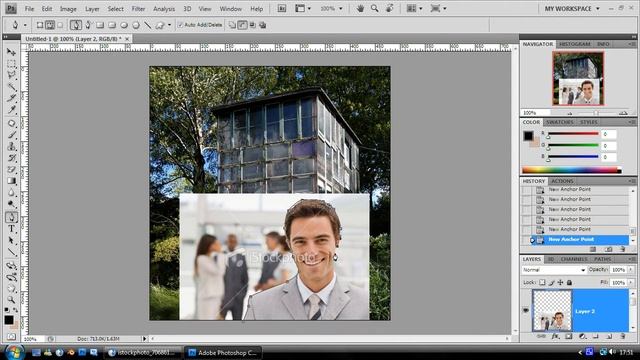Select the History Brush tool
The width and height of the screenshot is (640, 360).
(x=11, y=158)
